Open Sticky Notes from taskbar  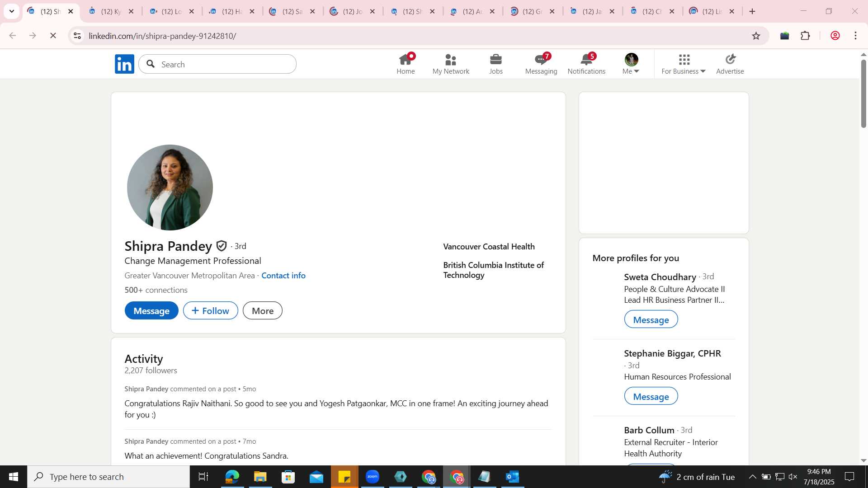[344, 477]
